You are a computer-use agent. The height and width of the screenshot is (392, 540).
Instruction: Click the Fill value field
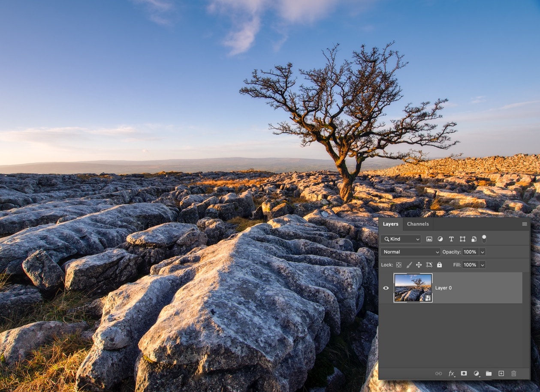pyautogui.click(x=470, y=265)
